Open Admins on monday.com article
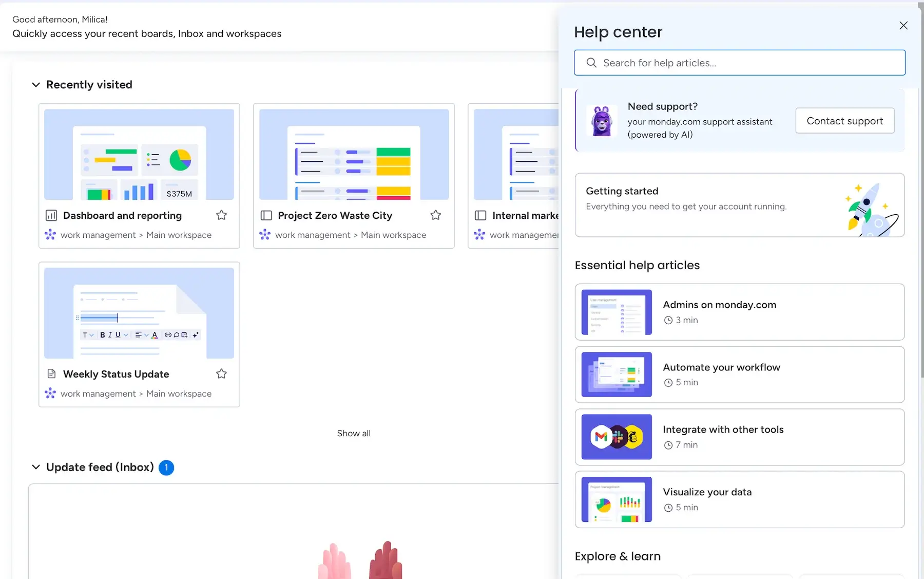This screenshot has height=579, width=924. (739, 312)
